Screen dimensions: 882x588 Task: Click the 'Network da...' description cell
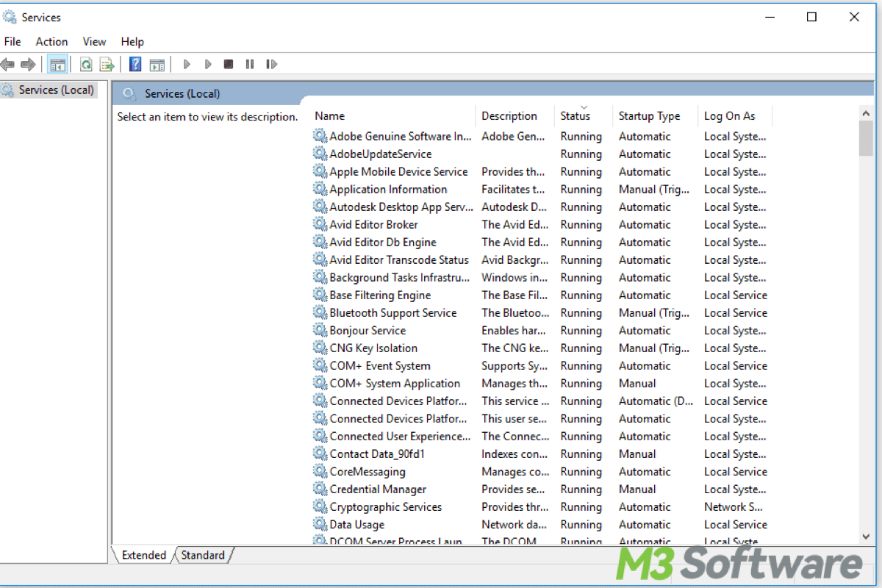514,524
